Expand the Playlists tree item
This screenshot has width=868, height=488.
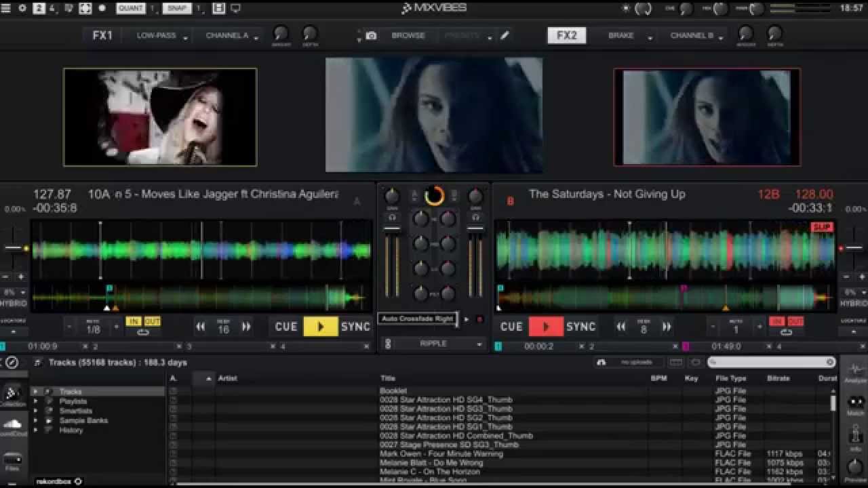pyautogui.click(x=35, y=401)
